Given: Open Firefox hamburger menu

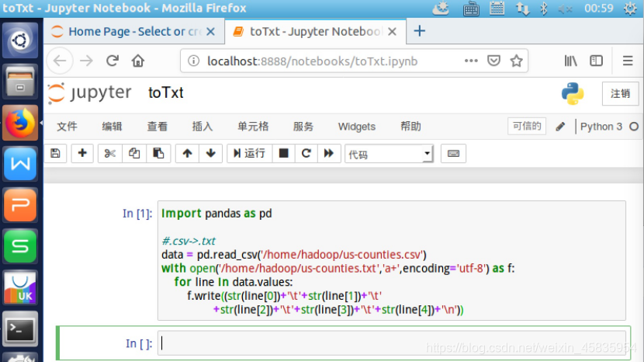Looking at the screenshot, I should (x=628, y=61).
